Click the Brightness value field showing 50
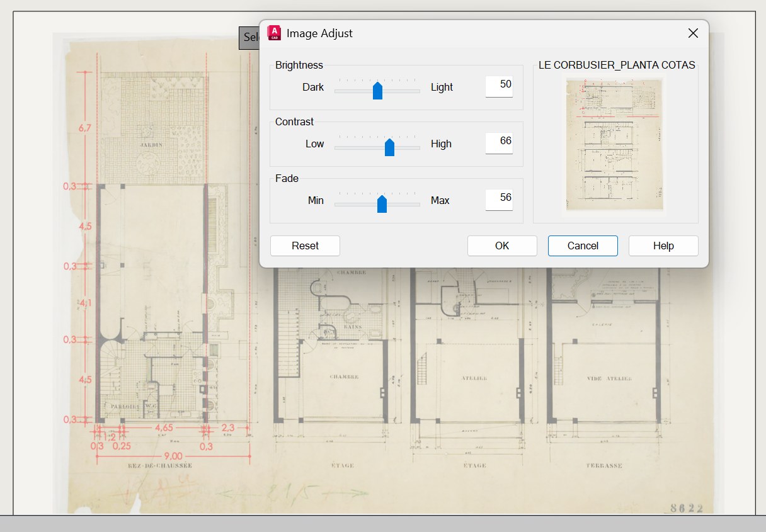The height and width of the screenshot is (532, 766). click(x=499, y=86)
